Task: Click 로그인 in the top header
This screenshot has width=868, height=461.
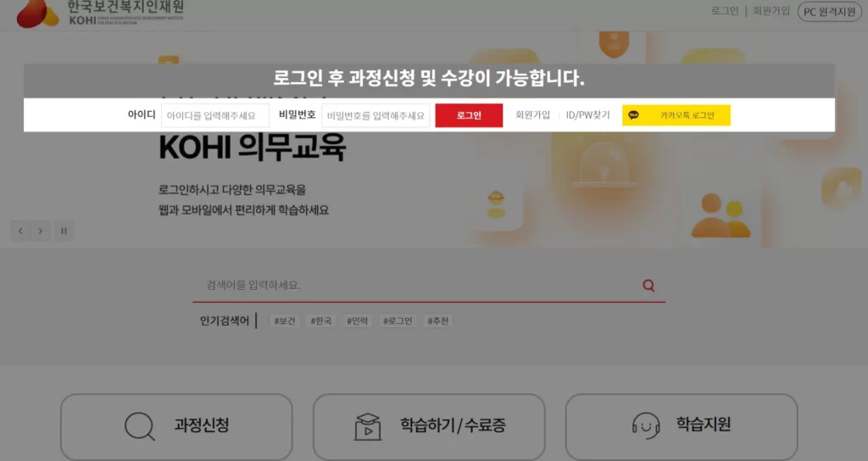Action: [x=725, y=11]
